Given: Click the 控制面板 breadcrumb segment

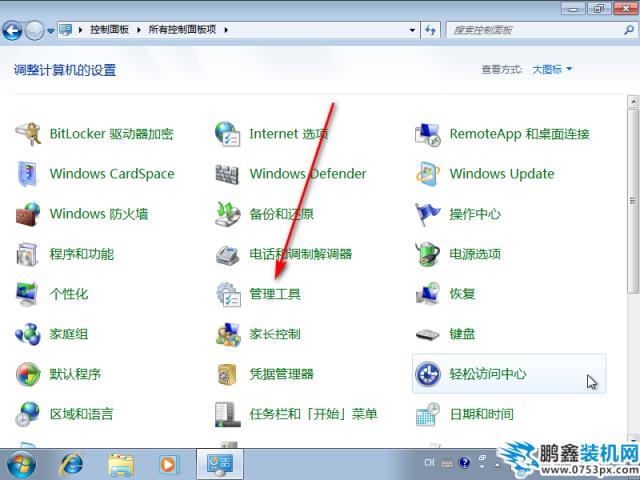Looking at the screenshot, I should point(109,29).
